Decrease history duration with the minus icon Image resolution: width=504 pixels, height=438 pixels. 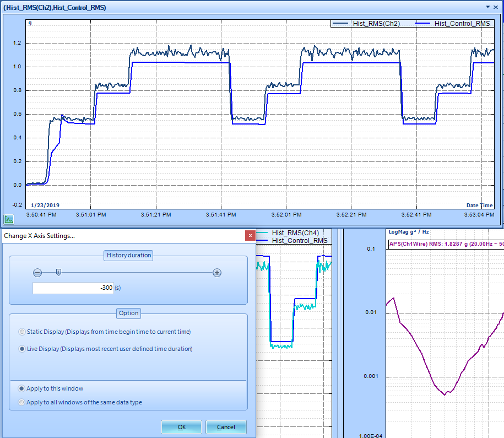pos(37,273)
